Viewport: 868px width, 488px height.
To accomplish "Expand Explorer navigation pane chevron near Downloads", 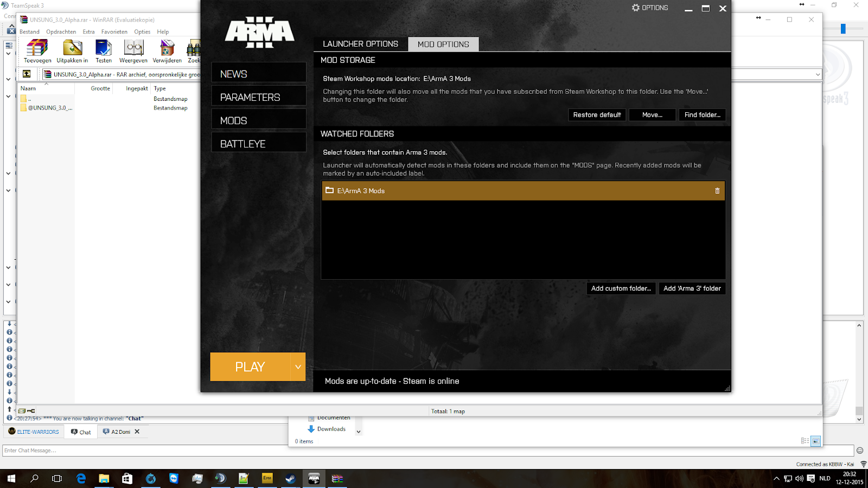I will point(358,432).
